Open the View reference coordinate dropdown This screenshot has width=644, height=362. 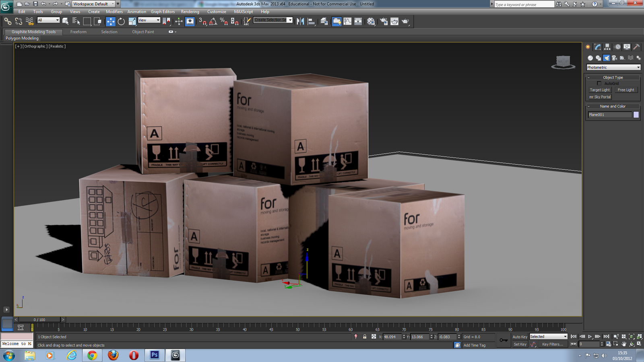click(149, 20)
